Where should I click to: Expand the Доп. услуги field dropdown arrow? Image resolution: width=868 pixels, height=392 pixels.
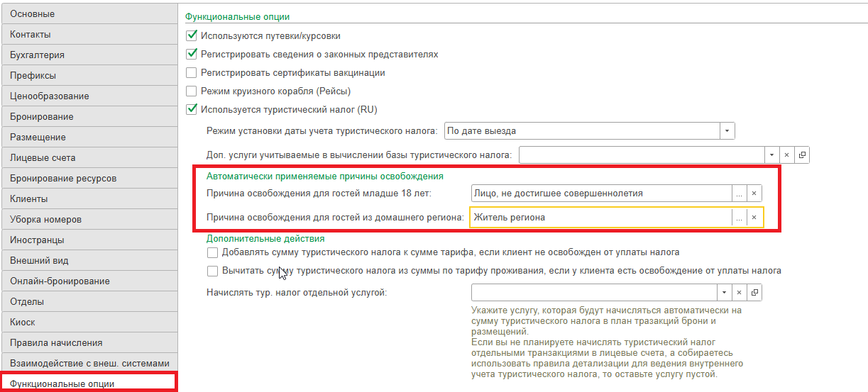pos(772,155)
